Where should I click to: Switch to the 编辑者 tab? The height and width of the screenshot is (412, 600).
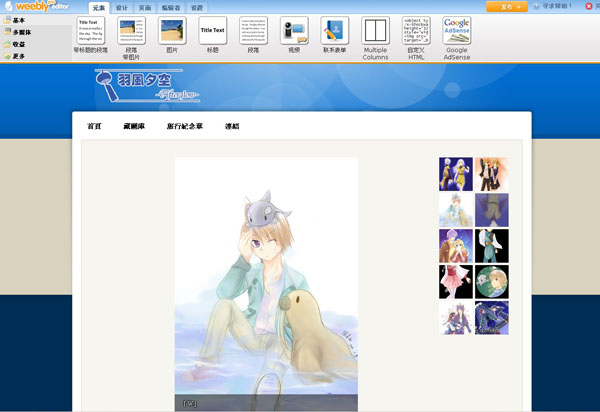[171, 8]
